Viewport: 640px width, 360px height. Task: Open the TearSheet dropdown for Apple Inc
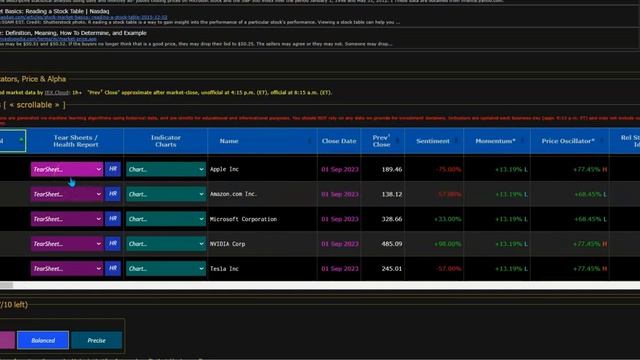(67, 169)
